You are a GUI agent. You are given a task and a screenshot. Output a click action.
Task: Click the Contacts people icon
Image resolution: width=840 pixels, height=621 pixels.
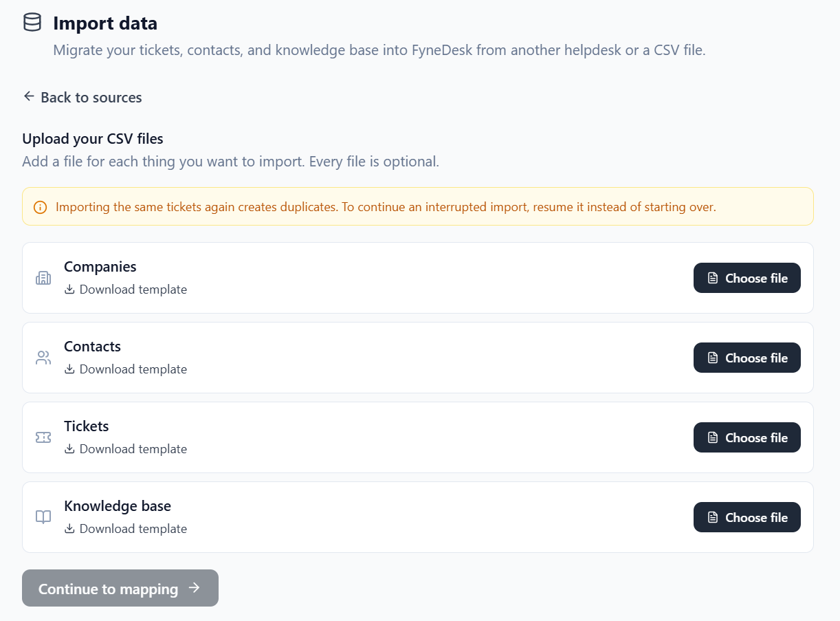[43, 358]
